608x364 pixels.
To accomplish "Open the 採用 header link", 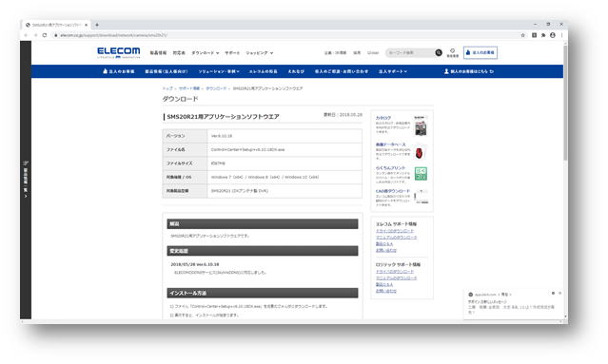I will pos(357,52).
